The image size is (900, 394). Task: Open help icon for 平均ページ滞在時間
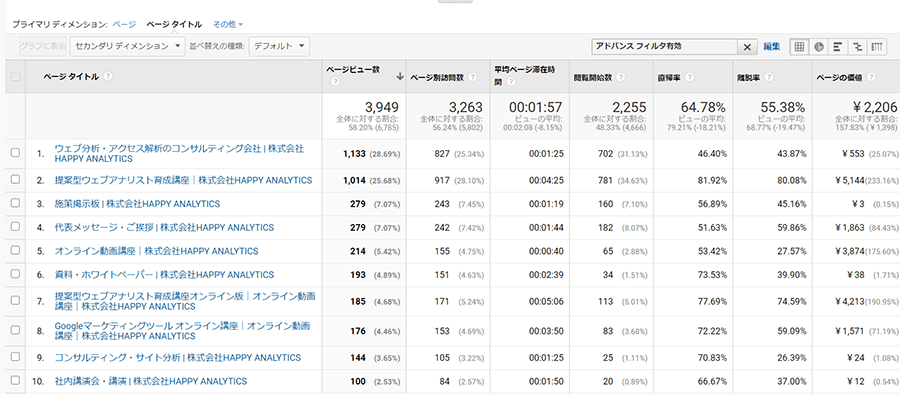coord(511,82)
